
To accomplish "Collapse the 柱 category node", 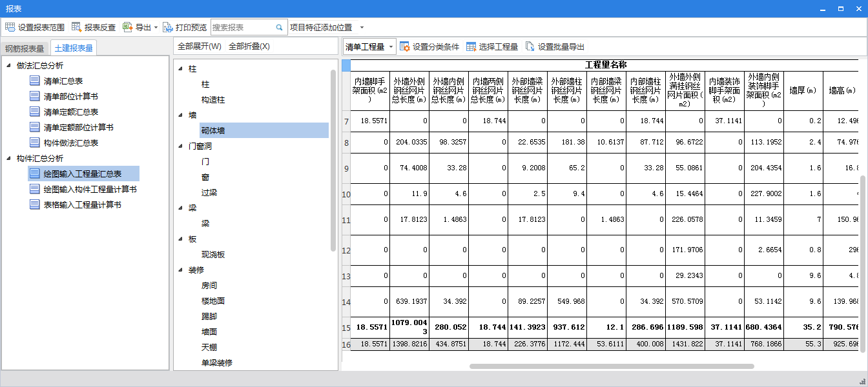I will click(x=180, y=68).
